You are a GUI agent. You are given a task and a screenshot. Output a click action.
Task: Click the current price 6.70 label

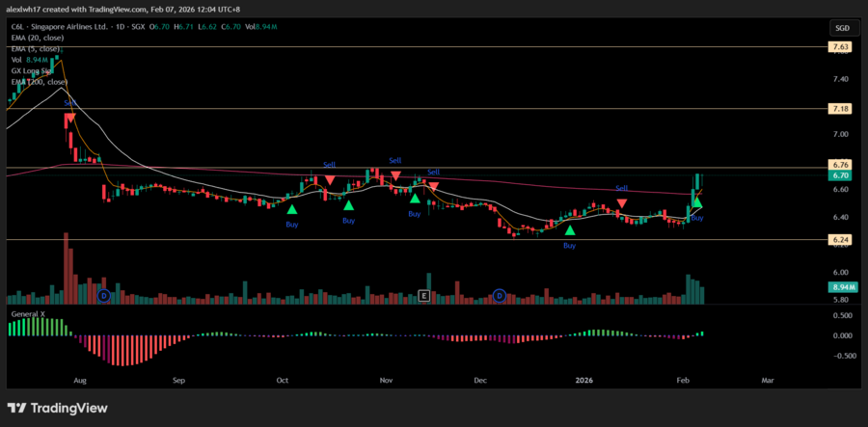pyautogui.click(x=840, y=176)
